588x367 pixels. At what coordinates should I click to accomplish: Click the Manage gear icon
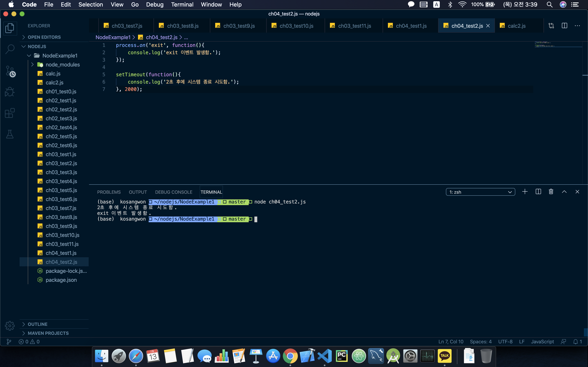click(x=10, y=326)
